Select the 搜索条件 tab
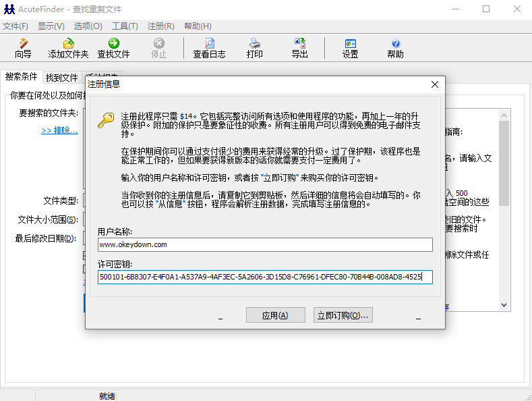 22,77
